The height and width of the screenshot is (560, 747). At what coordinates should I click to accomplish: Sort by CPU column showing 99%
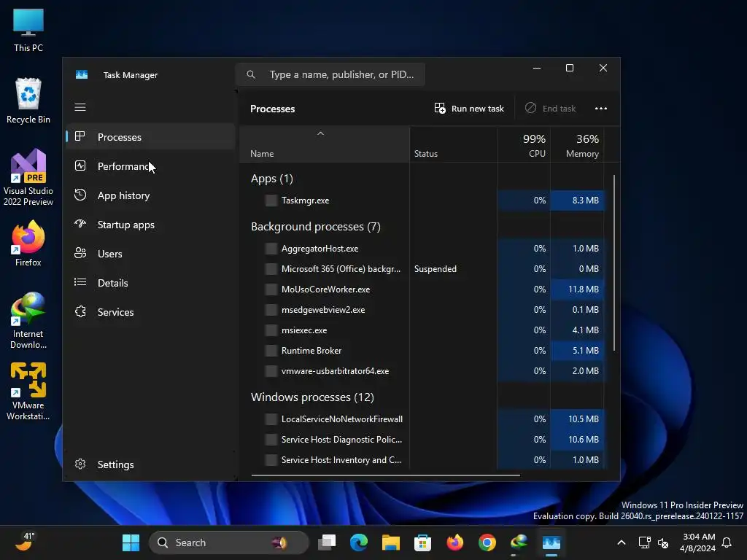524,145
